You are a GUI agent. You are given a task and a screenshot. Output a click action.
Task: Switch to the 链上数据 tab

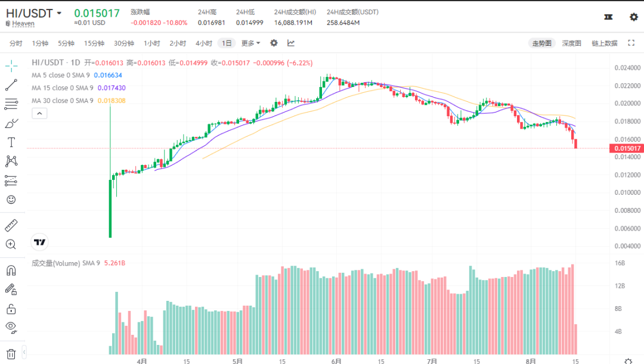click(604, 43)
